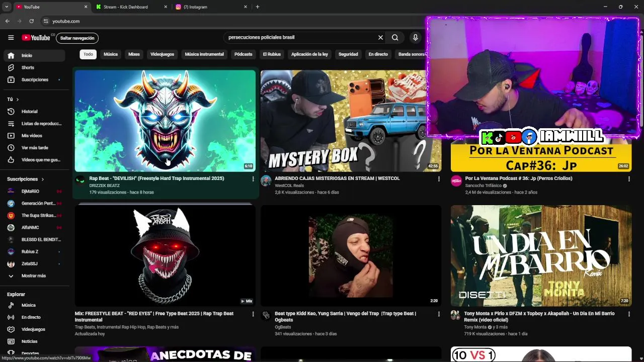Go back in the browser
Image resolution: width=644 pixels, height=362 pixels.
click(7, 21)
